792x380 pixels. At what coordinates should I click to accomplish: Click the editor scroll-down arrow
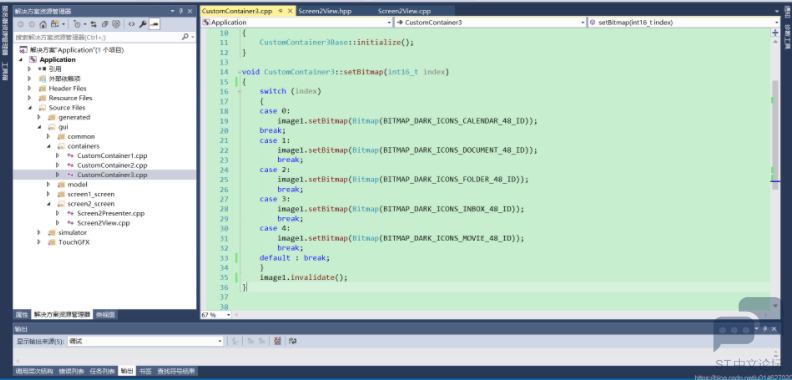coord(775,305)
